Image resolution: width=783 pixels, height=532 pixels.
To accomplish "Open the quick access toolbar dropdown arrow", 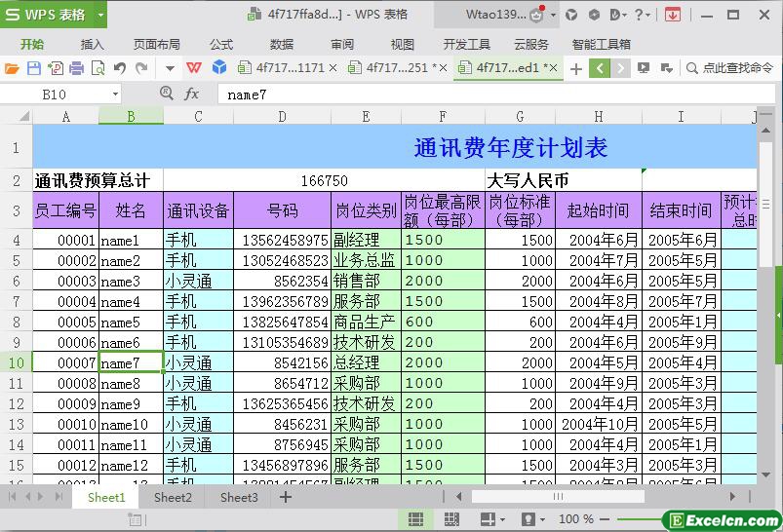I will coord(169,68).
